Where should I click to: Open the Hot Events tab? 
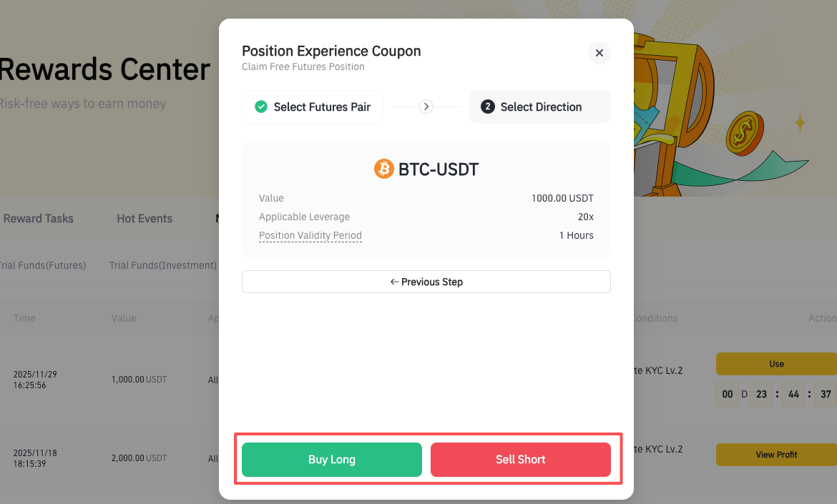pos(145,219)
